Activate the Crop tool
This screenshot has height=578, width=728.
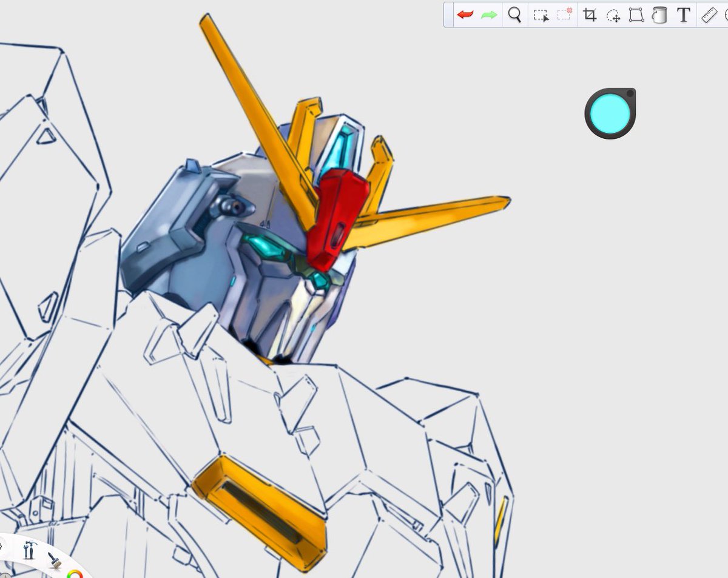click(590, 15)
